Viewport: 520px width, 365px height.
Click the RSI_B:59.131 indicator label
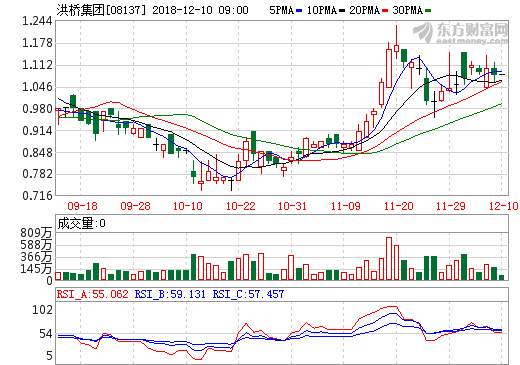click(170, 294)
